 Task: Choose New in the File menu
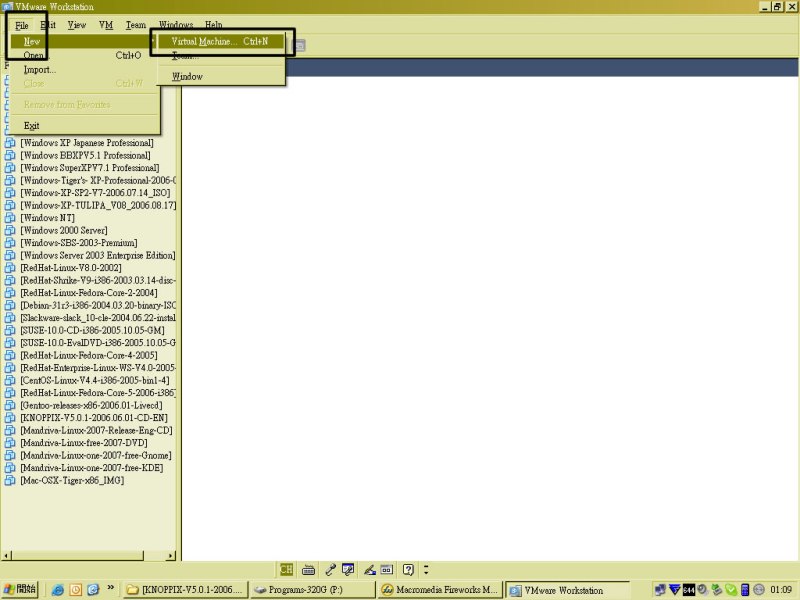click(82, 41)
